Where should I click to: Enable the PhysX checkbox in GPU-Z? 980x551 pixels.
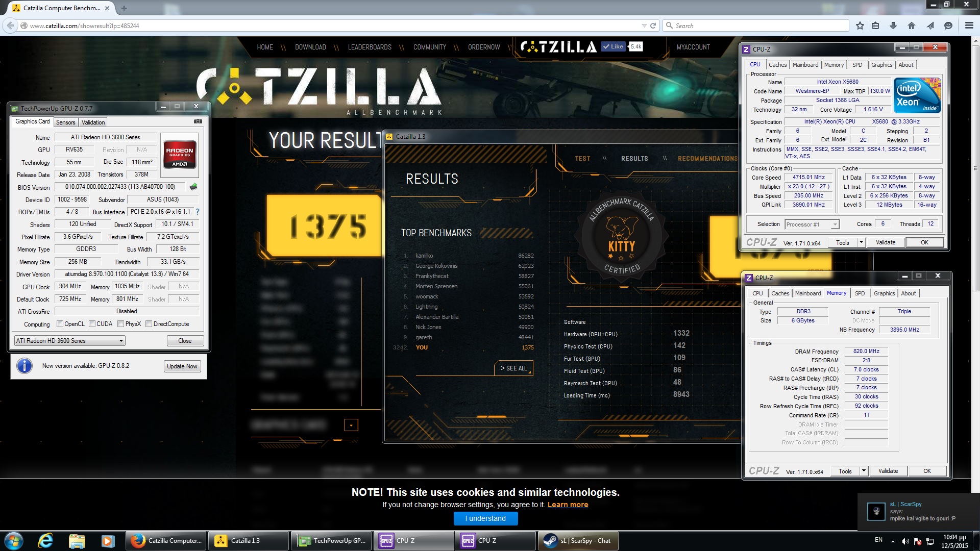tap(120, 324)
